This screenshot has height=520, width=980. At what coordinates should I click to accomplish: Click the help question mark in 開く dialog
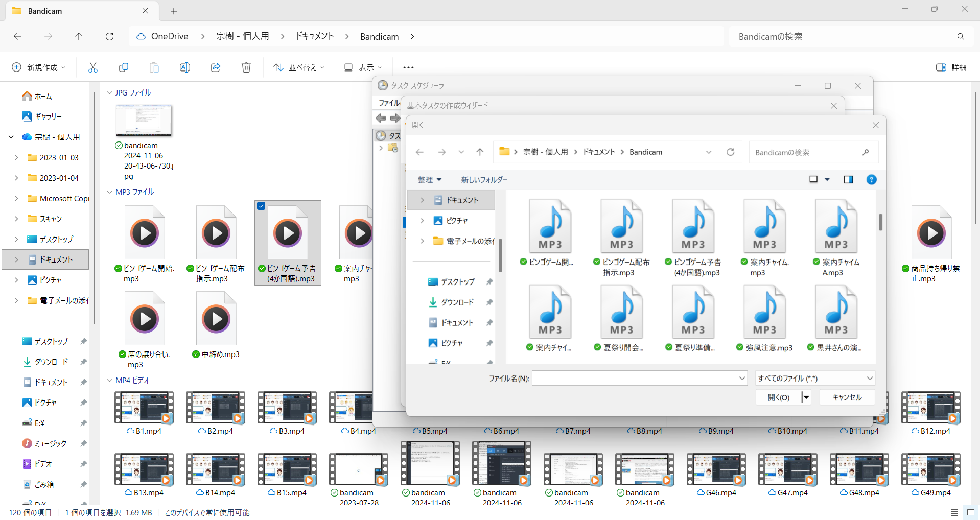[872, 179]
